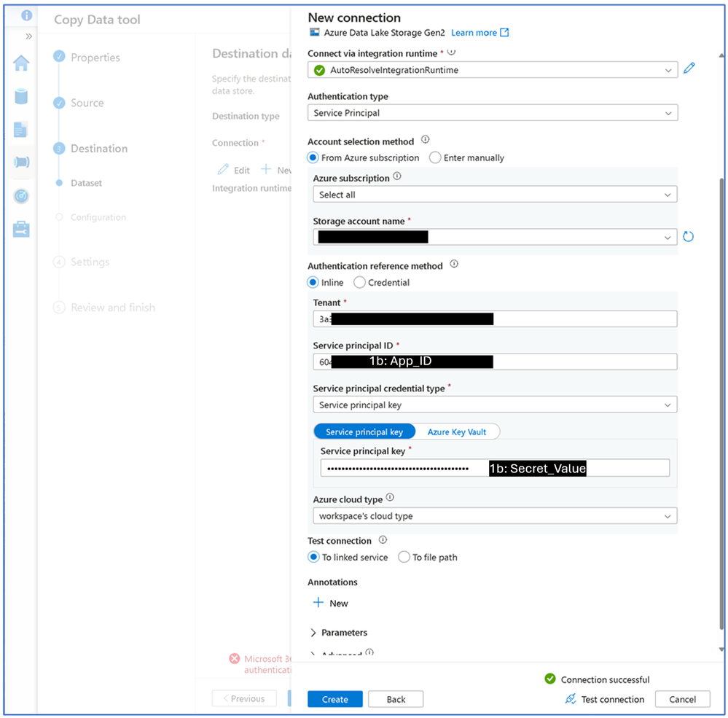The width and height of the screenshot is (728, 718).
Task: Open the Azure cloud type dropdown
Action: [x=495, y=516]
